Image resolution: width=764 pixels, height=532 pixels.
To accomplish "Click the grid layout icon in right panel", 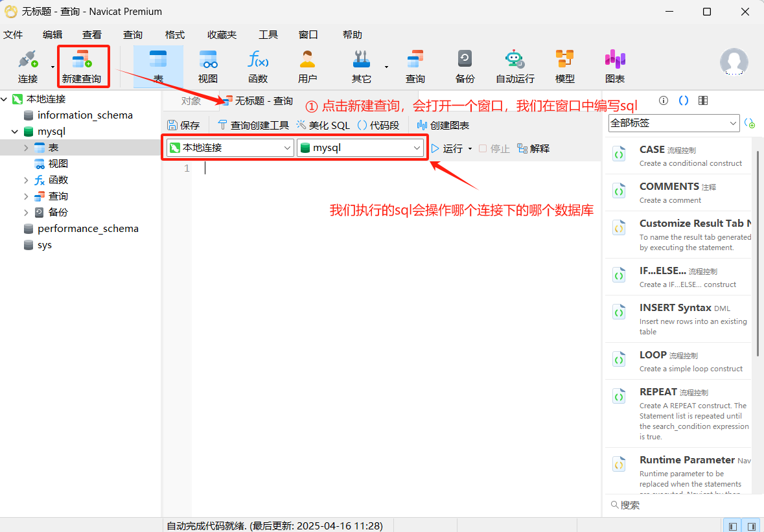I will (x=702, y=100).
